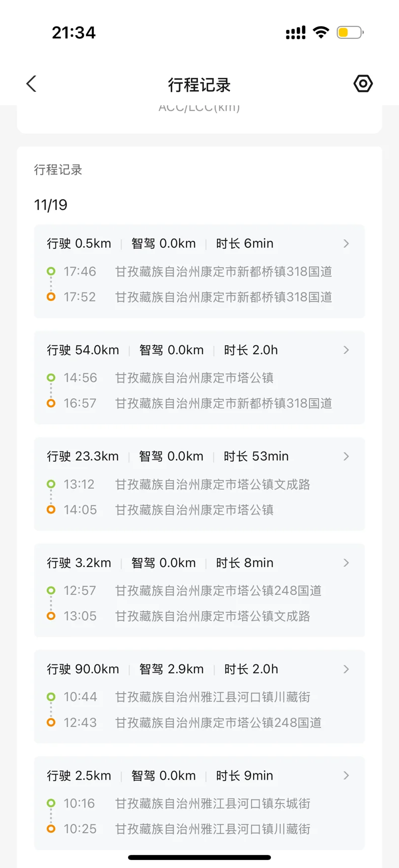
Task: Tap the home indicator bar
Action: [199, 857]
